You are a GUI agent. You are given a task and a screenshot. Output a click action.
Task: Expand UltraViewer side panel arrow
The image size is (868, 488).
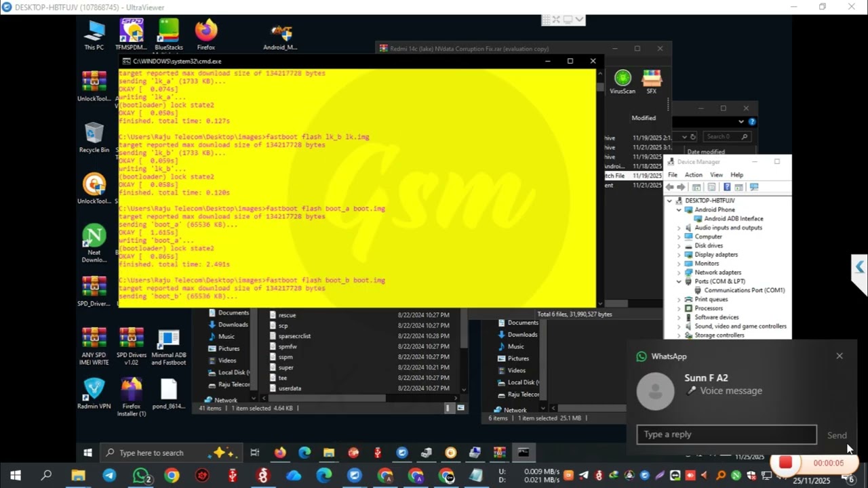pyautogui.click(x=860, y=267)
